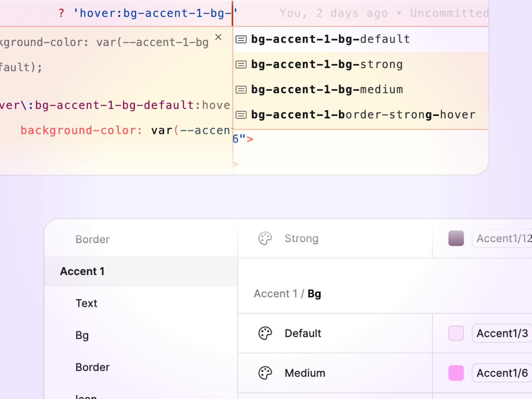The height and width of the screenshot is (399, 532).
Task: Select Bg under Accent 1
Action: (x=82, y=336)
